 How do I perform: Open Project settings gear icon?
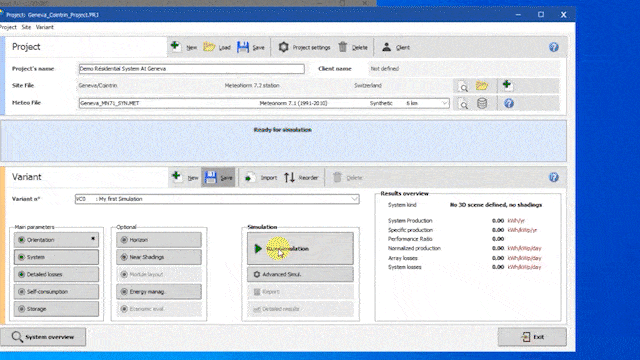[x=283, y=47]
